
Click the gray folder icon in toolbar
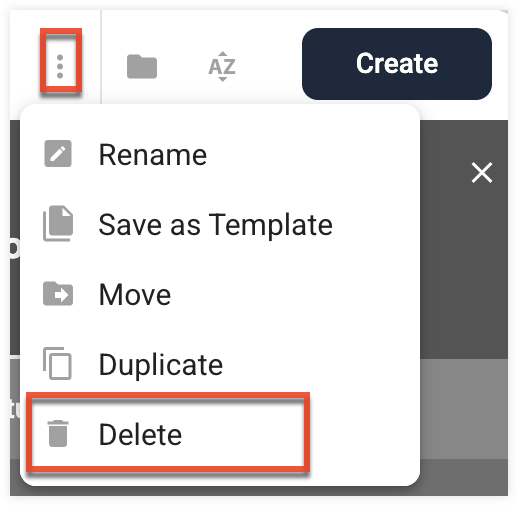point(142,66)
